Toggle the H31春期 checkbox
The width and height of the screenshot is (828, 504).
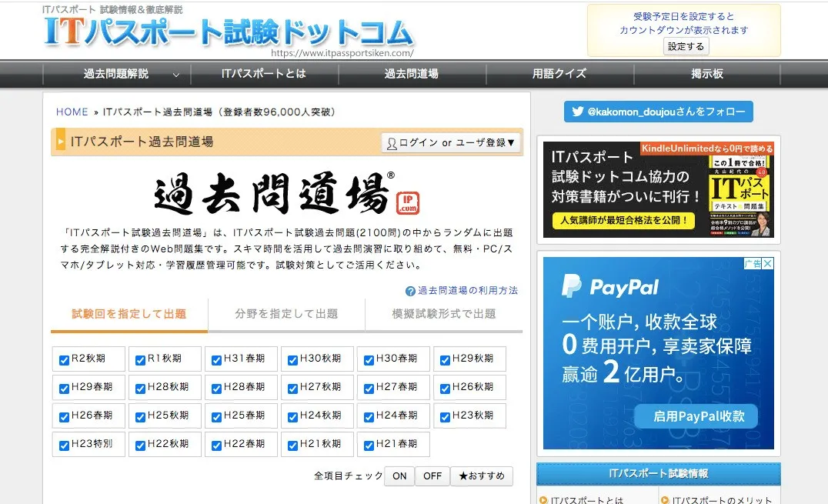(216, 360)
